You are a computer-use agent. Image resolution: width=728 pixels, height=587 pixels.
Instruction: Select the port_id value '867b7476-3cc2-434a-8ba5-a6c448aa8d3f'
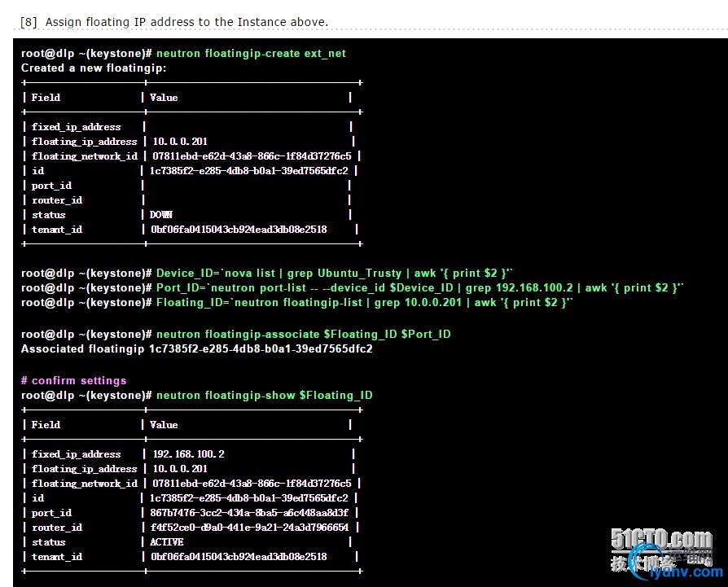[249, 513]
